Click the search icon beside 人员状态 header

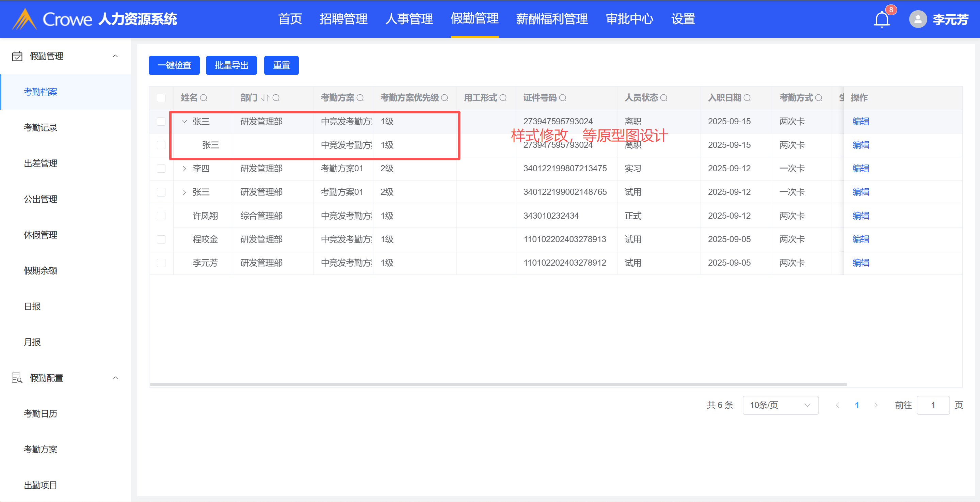pos(664,98)
